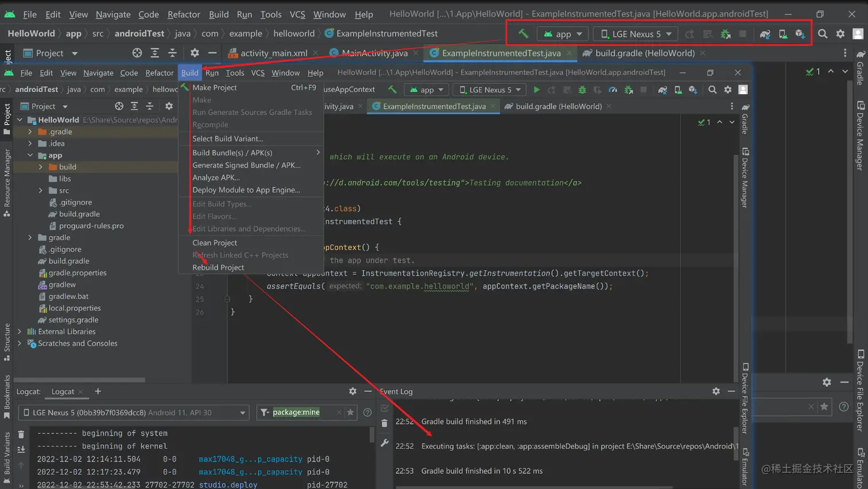Open the Profile app speedometer icon
The width and height of the screenshot is (868, 489).
click(x=613, y=90)
